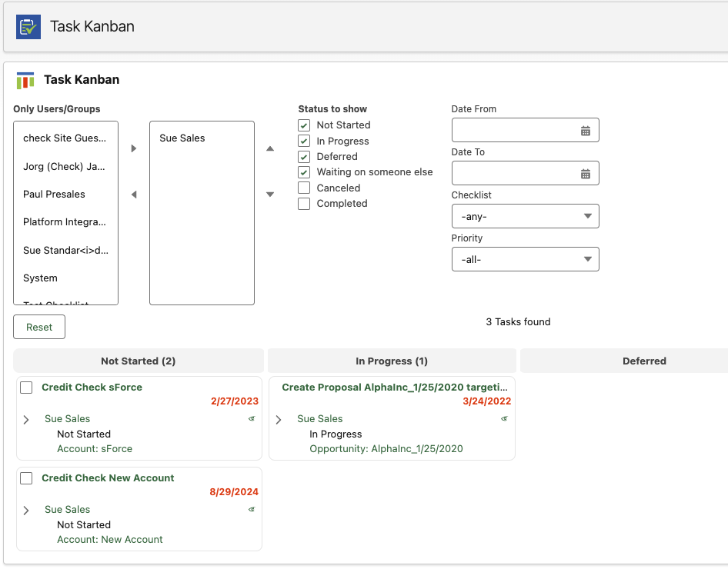Select the Credit Check New Account card checkbox
728x569 pixels.
26,478
